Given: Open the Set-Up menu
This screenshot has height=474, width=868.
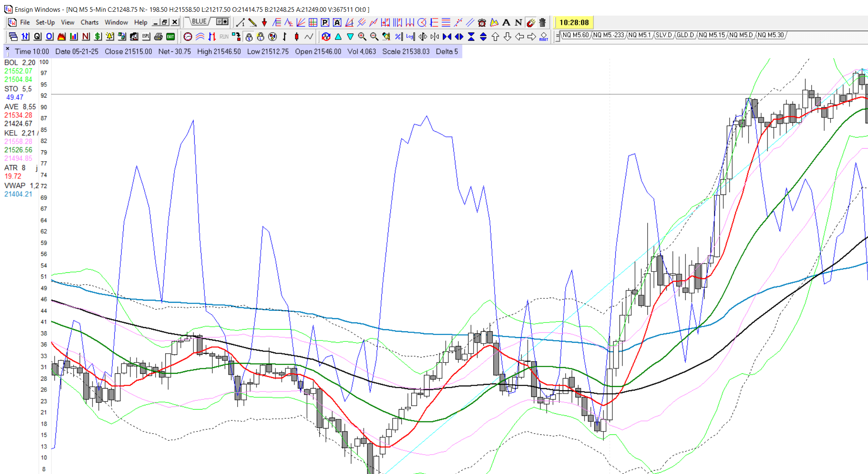Looking at the screenshot, I should point(45,22).
